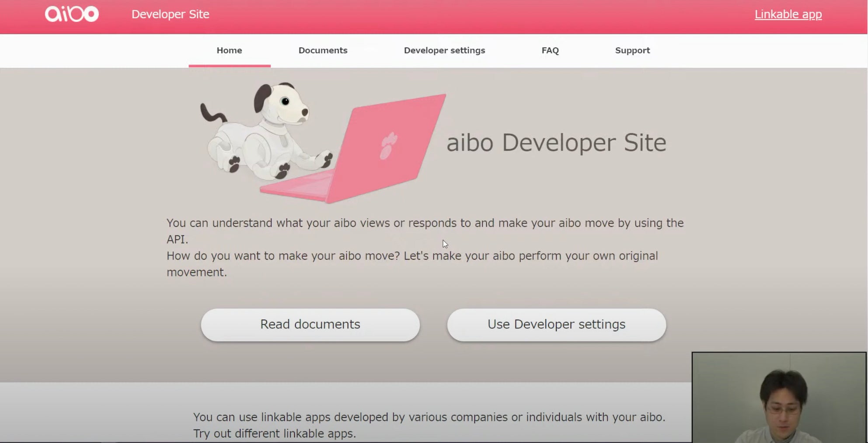This screenshot has height=443, width=868.
Task: Open the Documents tab
Action: coord(323,50)
